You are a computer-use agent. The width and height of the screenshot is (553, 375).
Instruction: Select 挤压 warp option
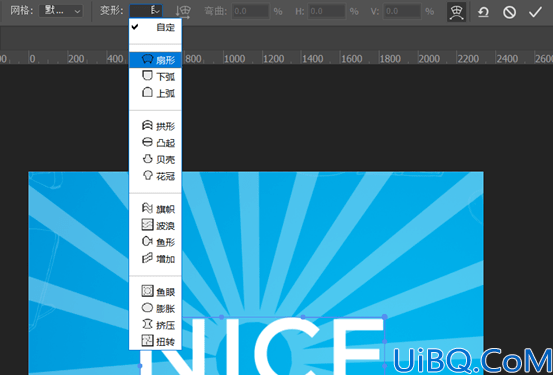[x=156, y=325]
